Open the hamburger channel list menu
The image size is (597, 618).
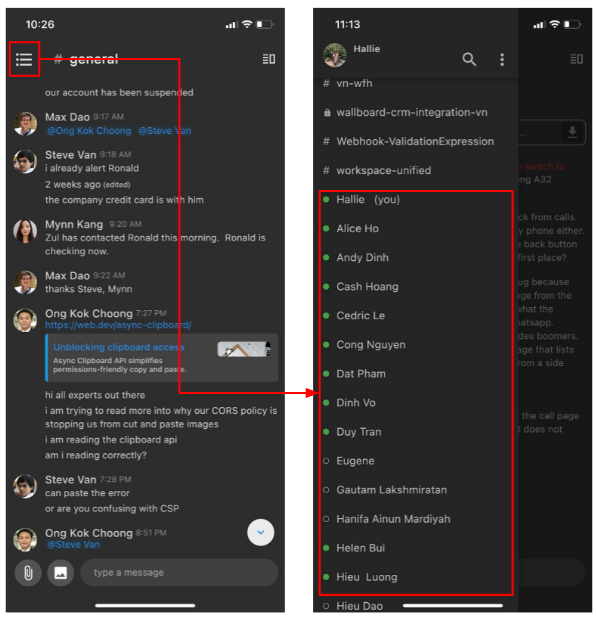[x=24, y=60]
